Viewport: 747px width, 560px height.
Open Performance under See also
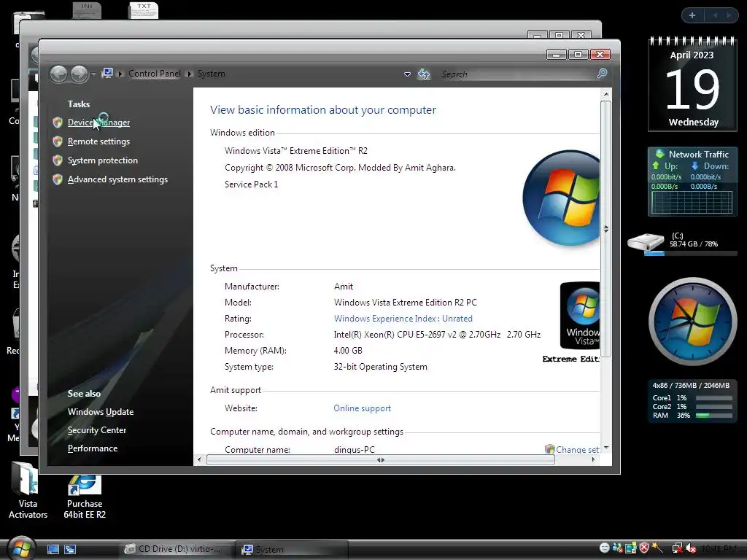pyautogui.click(x=93, y=448)
